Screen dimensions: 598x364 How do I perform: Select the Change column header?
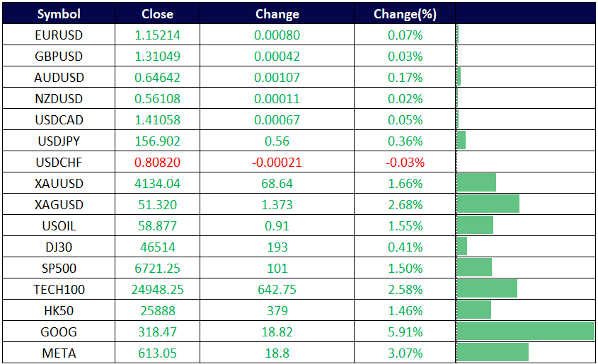click(277, 14)
